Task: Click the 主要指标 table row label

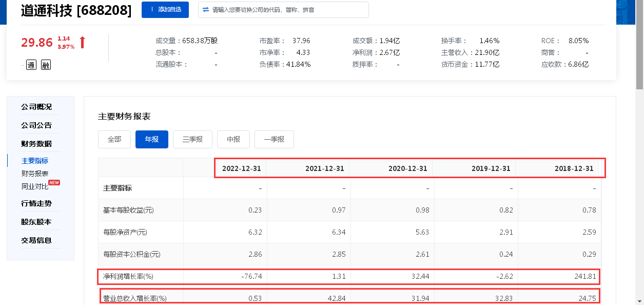Action: [118, 188]
